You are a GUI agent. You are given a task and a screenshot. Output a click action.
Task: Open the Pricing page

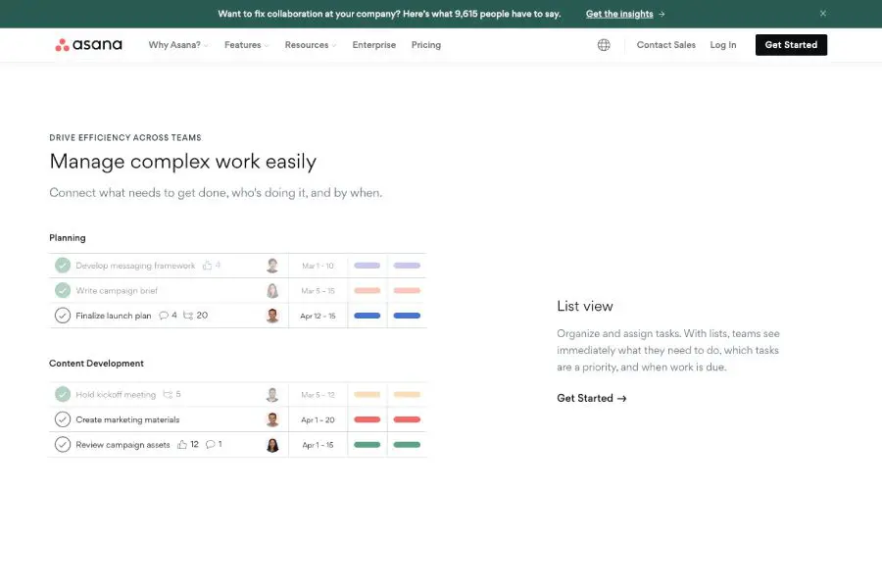pos(426,45)
